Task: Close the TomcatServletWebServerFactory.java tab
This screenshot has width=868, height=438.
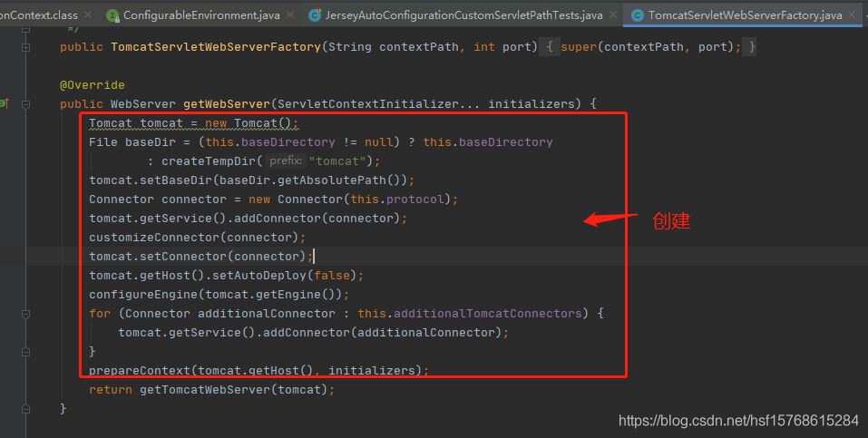Action: click(x=853, y=15)
